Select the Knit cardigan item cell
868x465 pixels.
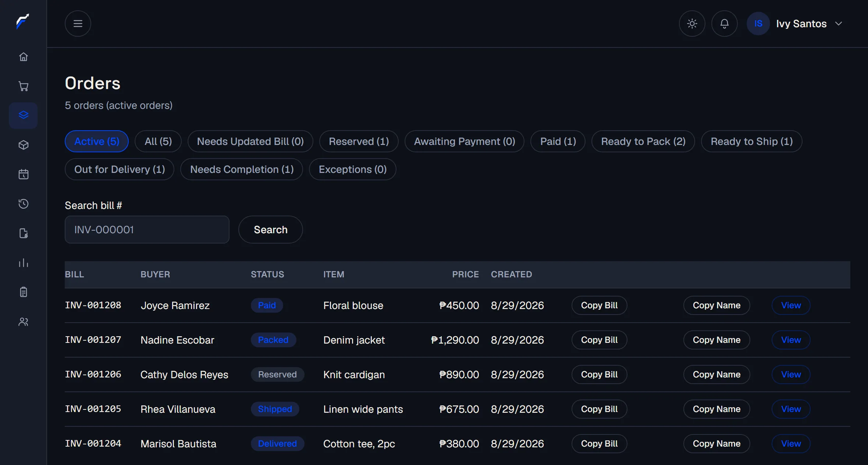pos(354,375)
